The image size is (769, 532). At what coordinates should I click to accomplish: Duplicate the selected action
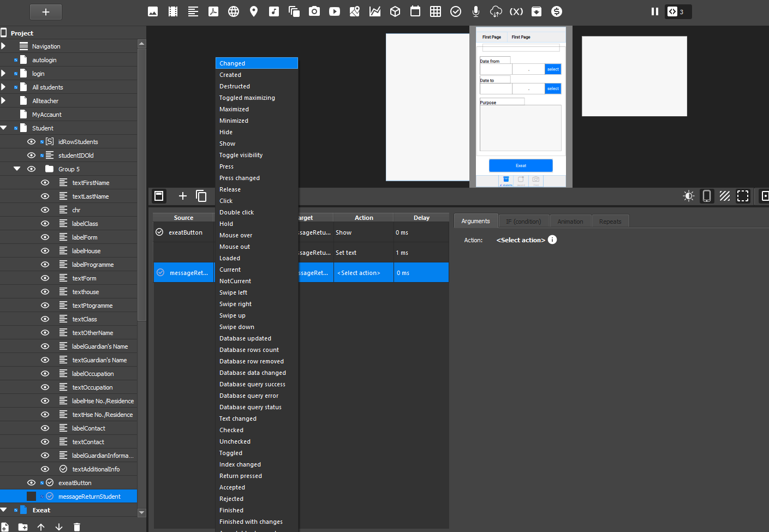(201, 196)
